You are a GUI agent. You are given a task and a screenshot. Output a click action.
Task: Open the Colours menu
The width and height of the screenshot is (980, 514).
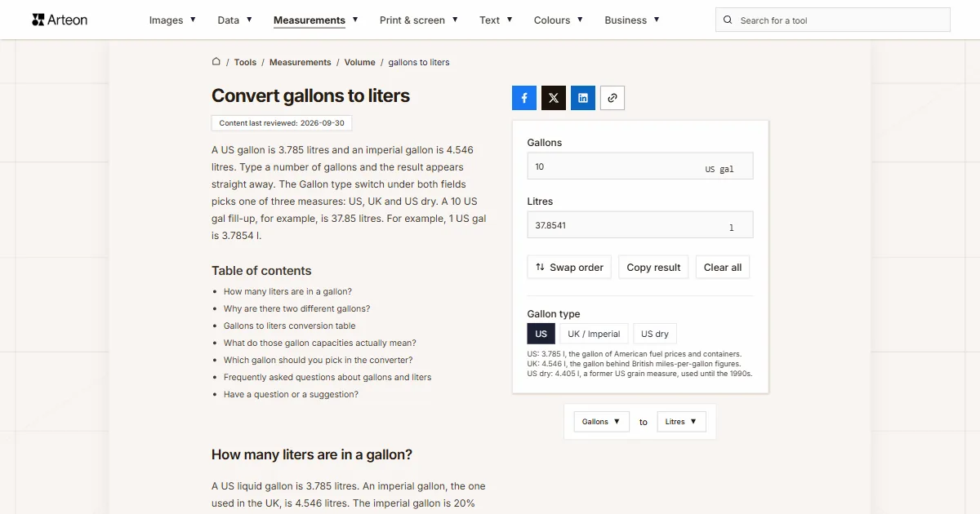tap(559, 20)
